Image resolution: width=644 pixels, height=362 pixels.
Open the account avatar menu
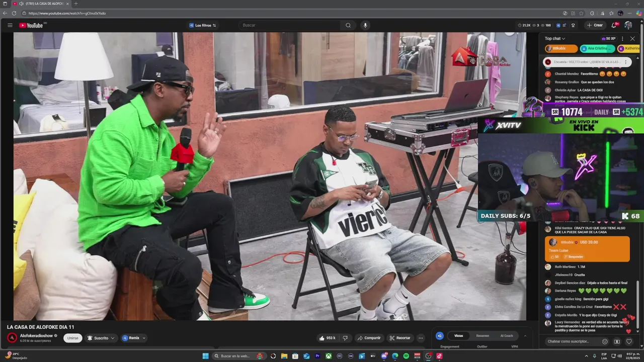[x=628, y=25]
